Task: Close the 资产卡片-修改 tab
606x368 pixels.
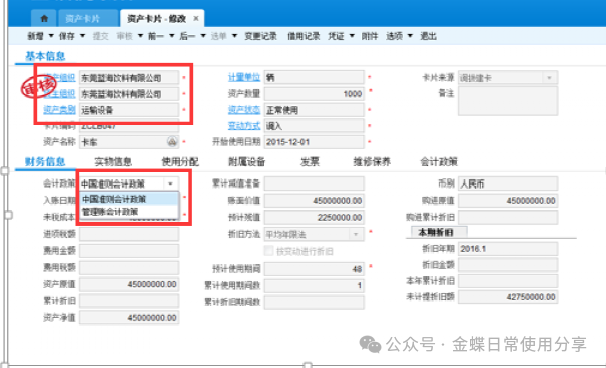Action: (196, 18)
